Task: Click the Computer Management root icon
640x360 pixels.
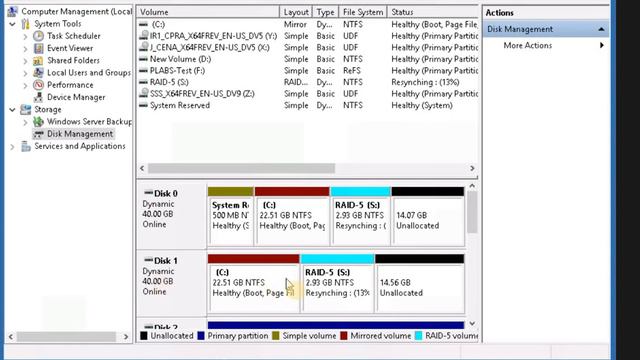Action: point(13,11)
